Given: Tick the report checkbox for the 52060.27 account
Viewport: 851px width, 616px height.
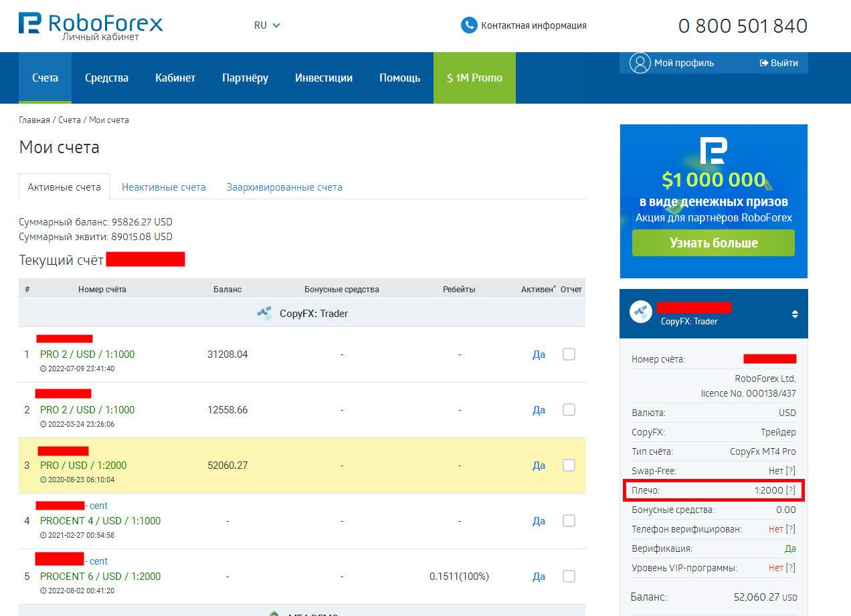Looking at the screenshot, I should click(x=569, y=466).
